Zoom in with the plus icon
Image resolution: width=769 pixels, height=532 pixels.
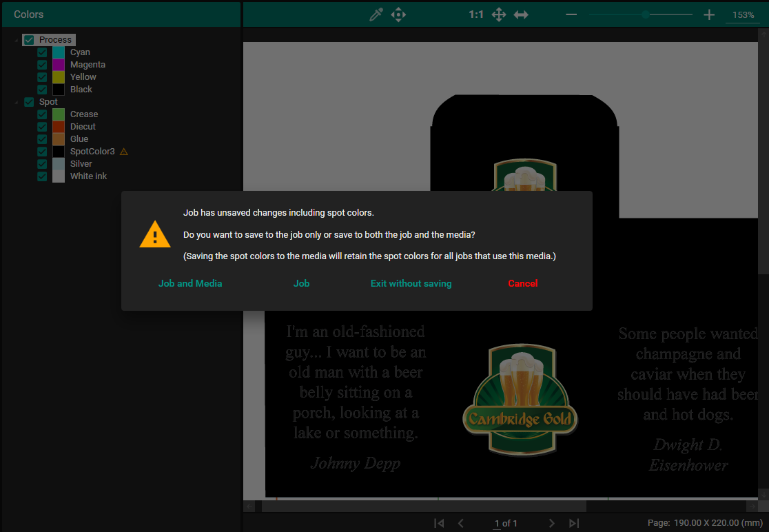point(709,14)
